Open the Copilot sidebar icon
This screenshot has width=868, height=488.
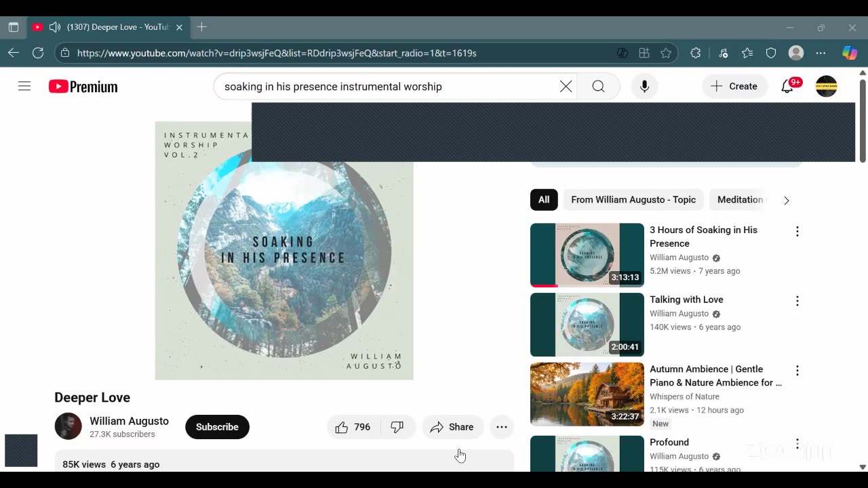click(x=850, y=53)
